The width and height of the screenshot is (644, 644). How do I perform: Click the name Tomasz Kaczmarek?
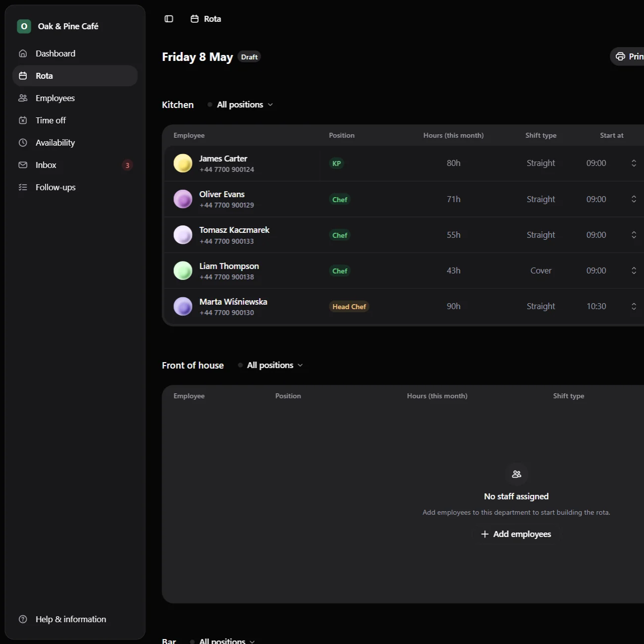pyautogui.click(x=234, y=230)
